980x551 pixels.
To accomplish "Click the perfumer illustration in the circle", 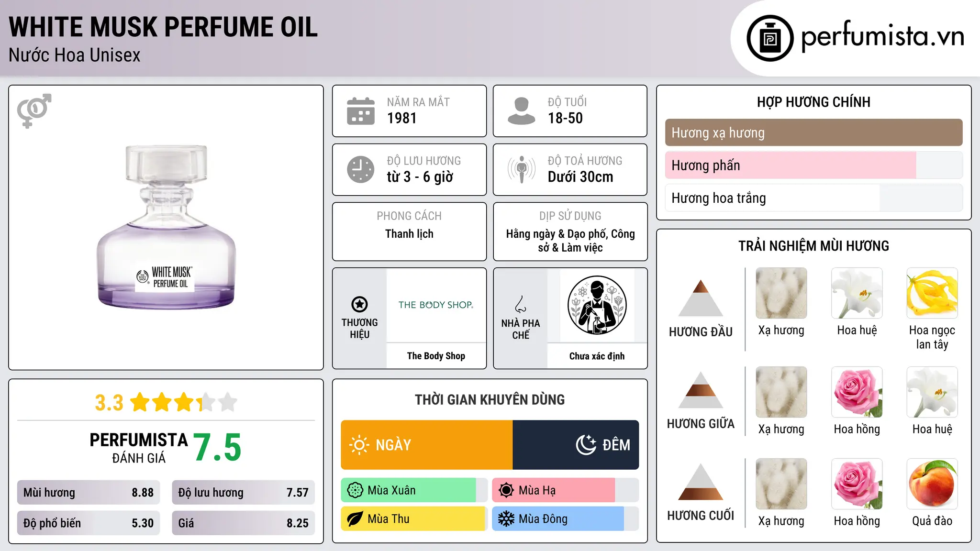I will [x=597, y=305].
